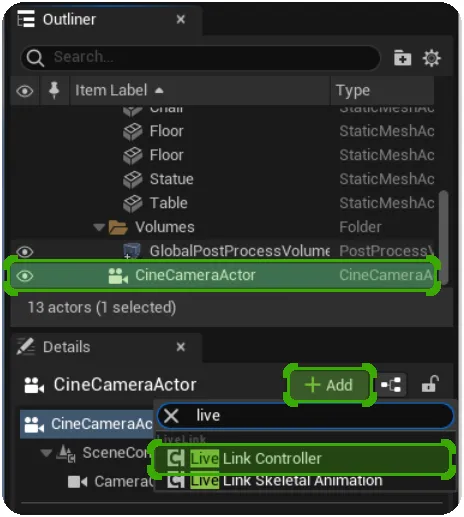Viewport: 464px width, 517px height.
Task: Clear the component search with X
Action: point(171,416)
